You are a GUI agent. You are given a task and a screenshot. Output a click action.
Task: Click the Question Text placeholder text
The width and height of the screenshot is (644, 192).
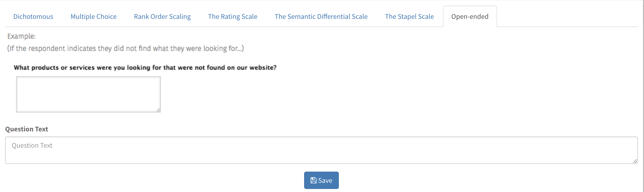pos(32,145)
